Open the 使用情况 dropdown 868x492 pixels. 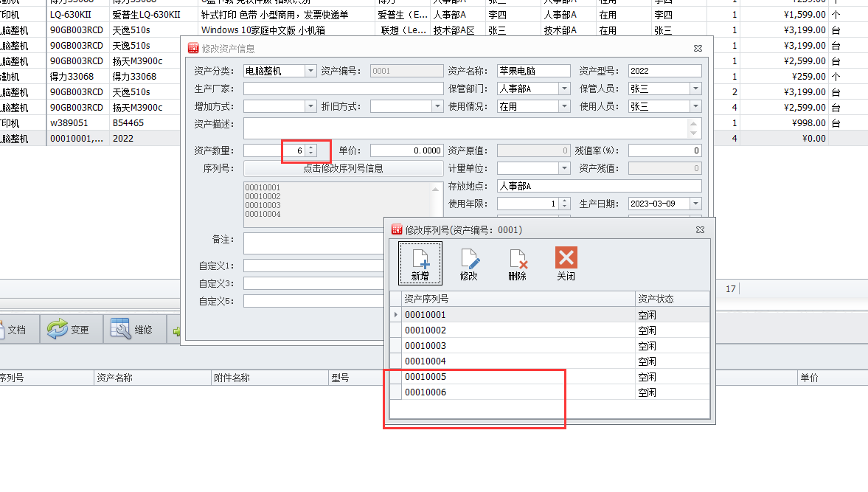point(564,106)
